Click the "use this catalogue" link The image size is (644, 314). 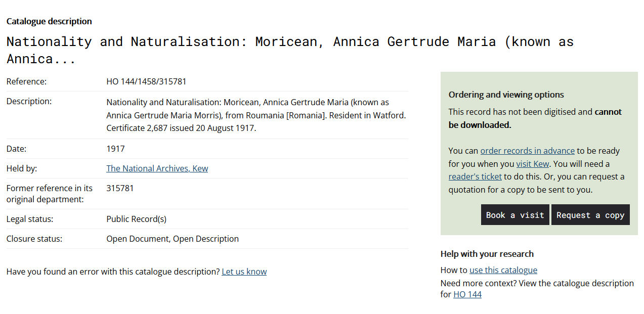tap(503, 270)
